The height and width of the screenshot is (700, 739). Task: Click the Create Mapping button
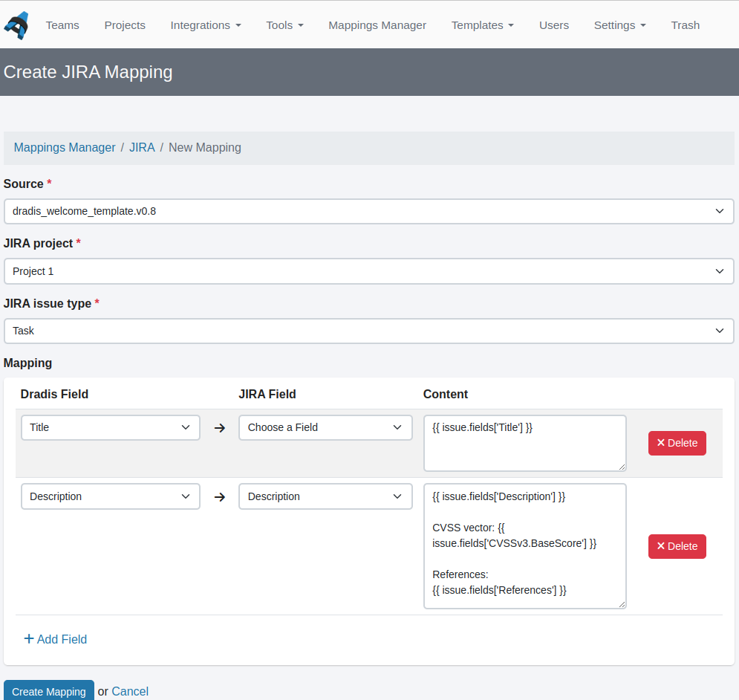point(48,691)
